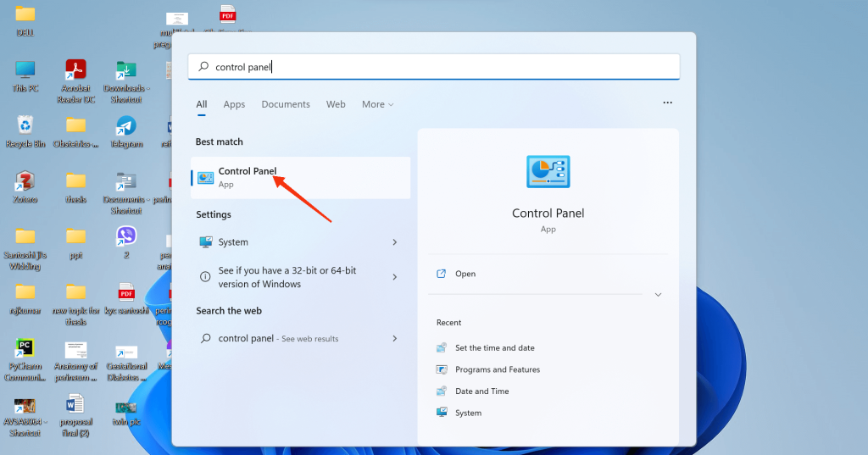The image size is (868, 455).
Task: Open the three-dot options menu
Action: pyautogui.click(x=668, y=103)
